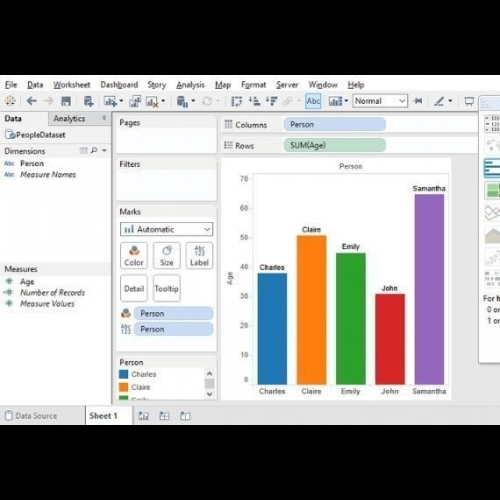Screen dimensions: 500x500
Task: Click the SUM(Age) pill on Rows
Action: [335, 145]
